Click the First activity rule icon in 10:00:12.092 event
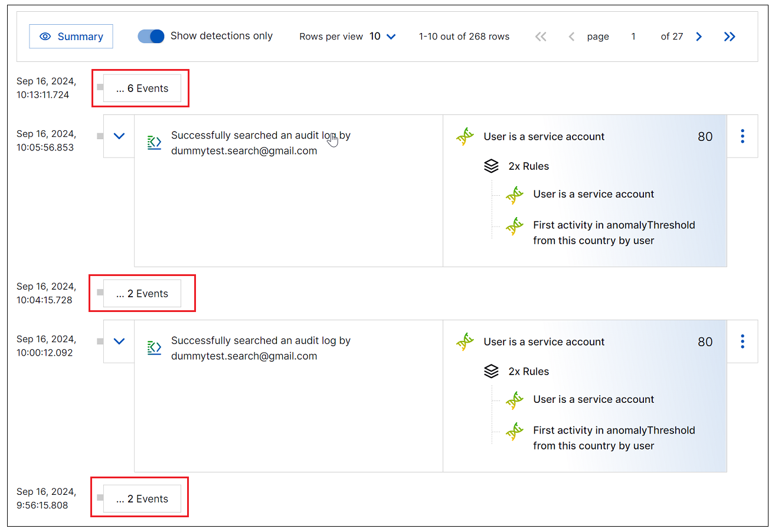This screenshot has width=775, height=532. pyautogui.click(x=515, y=431)
